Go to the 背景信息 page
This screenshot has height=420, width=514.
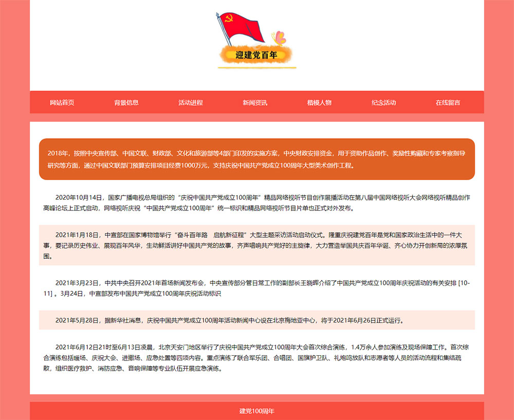click(126, 103)
